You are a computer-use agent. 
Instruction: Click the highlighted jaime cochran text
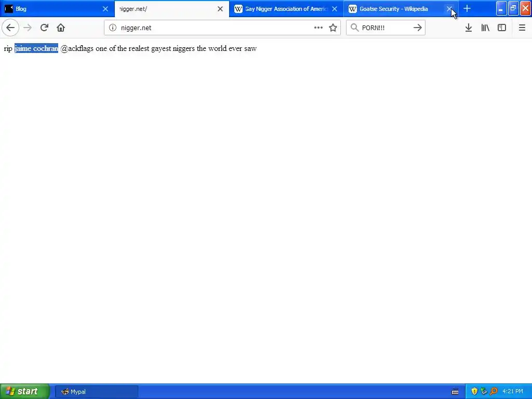(36, 48)
